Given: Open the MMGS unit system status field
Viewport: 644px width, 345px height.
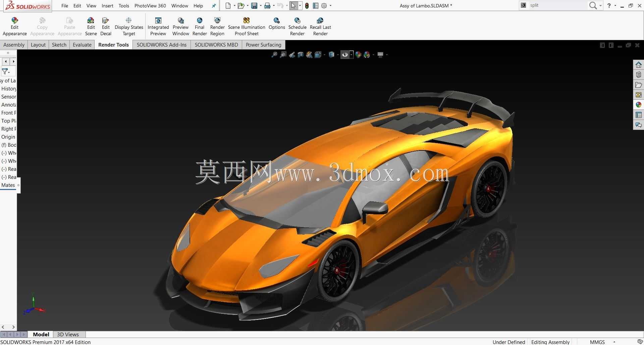Looking at the screenshot, I should (597, 342).
